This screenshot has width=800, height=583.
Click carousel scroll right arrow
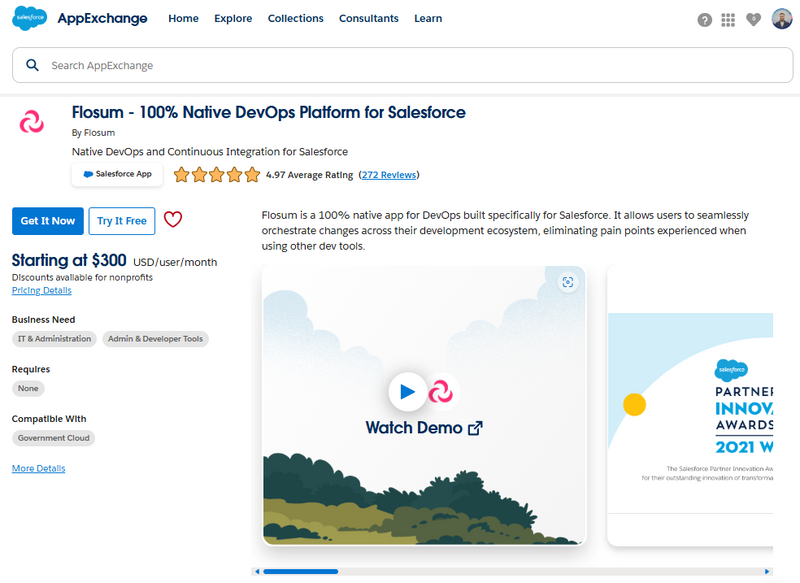click(766, 571)
